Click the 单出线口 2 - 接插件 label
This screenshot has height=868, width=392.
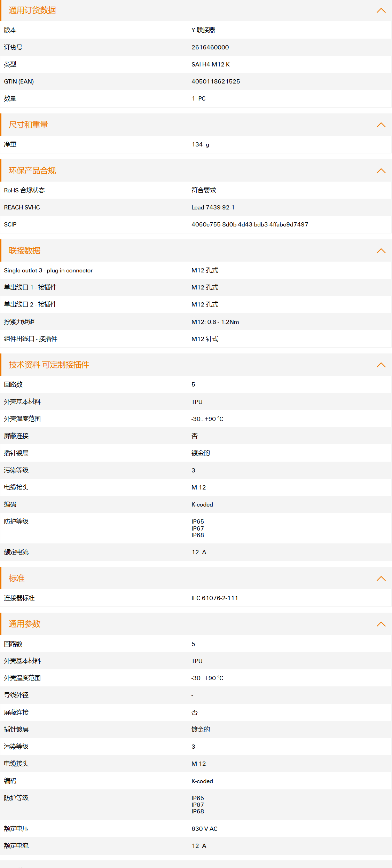(x=30, y=304)
